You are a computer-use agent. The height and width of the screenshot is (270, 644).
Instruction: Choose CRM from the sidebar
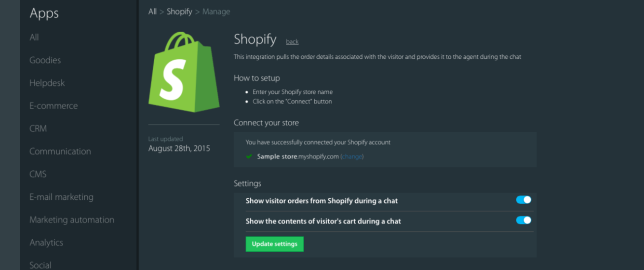[38, 129]
